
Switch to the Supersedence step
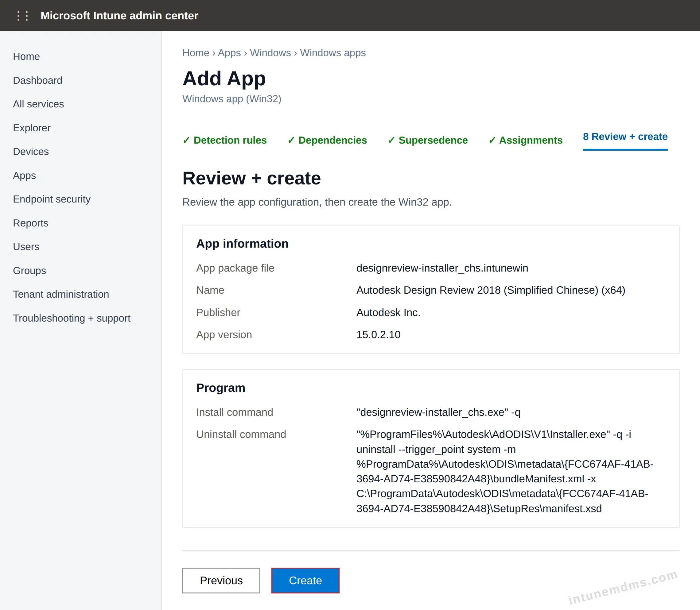(x=427, y=140)
